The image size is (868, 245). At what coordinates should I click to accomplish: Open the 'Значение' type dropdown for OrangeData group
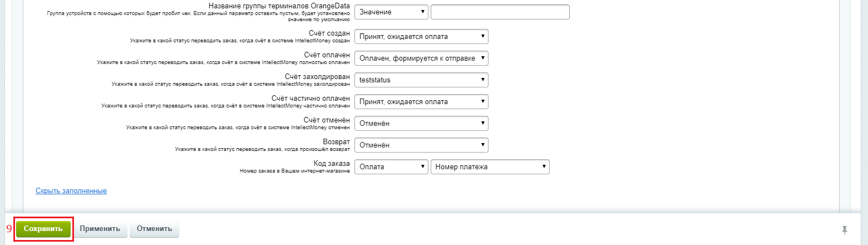pos(391,12)
